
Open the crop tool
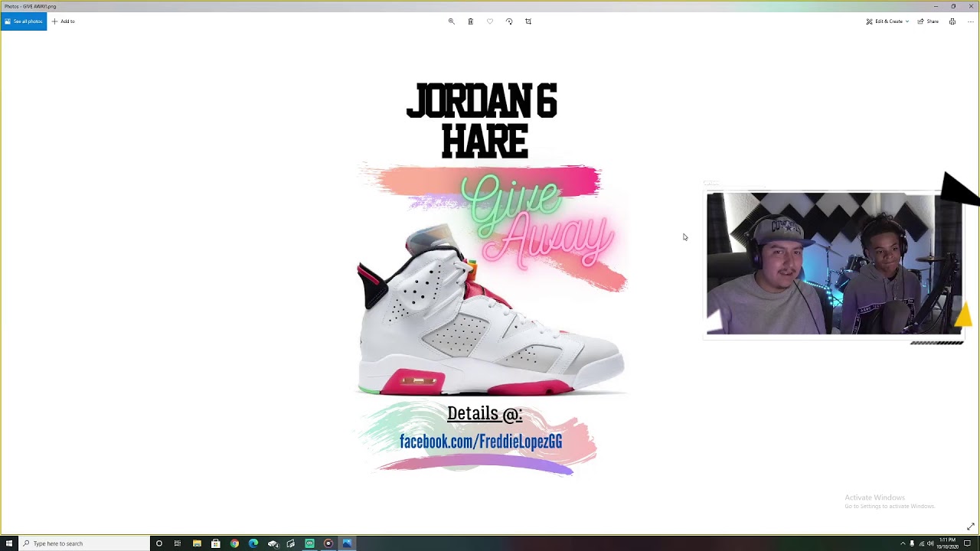click(x=528, y=21)
